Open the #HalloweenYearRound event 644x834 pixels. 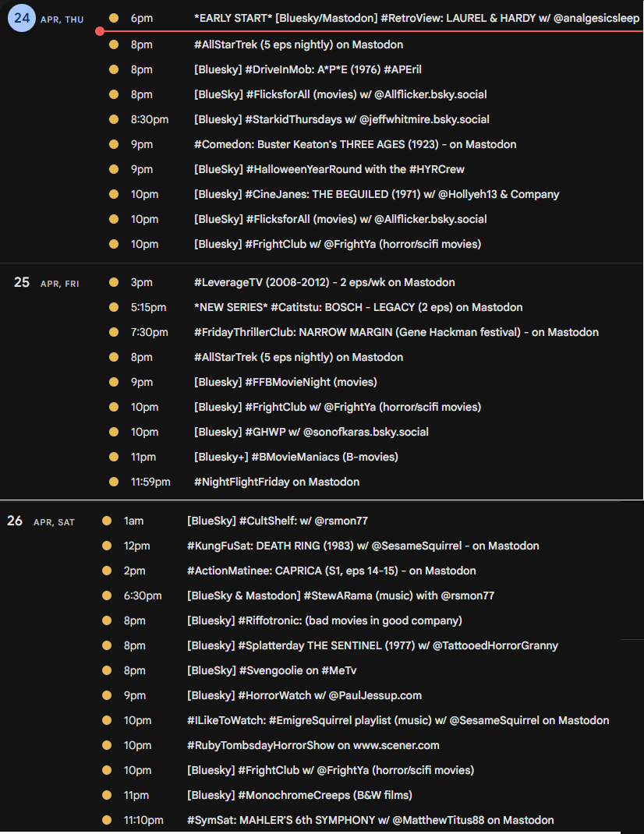(329, 170)
